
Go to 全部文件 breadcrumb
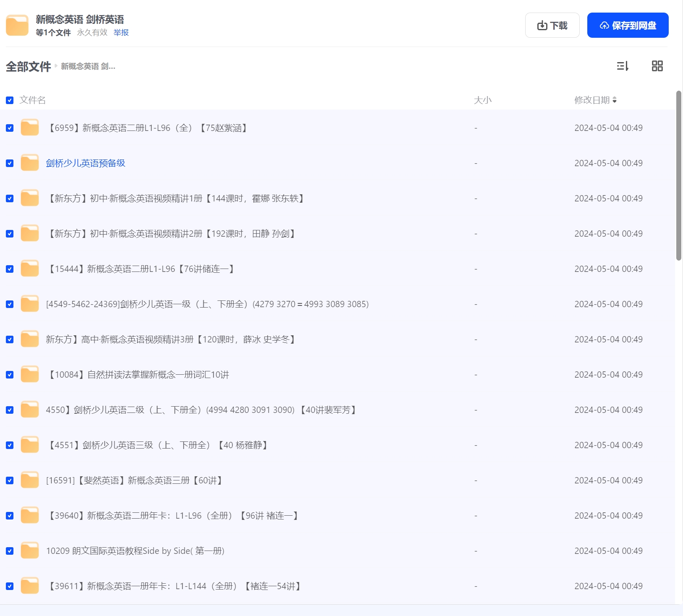pos(28,66)
